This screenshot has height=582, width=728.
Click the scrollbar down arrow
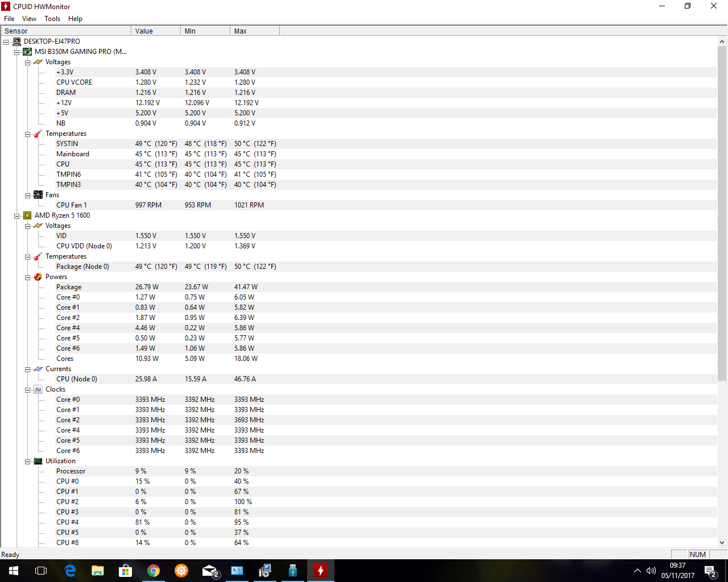[x=722, y=543]
